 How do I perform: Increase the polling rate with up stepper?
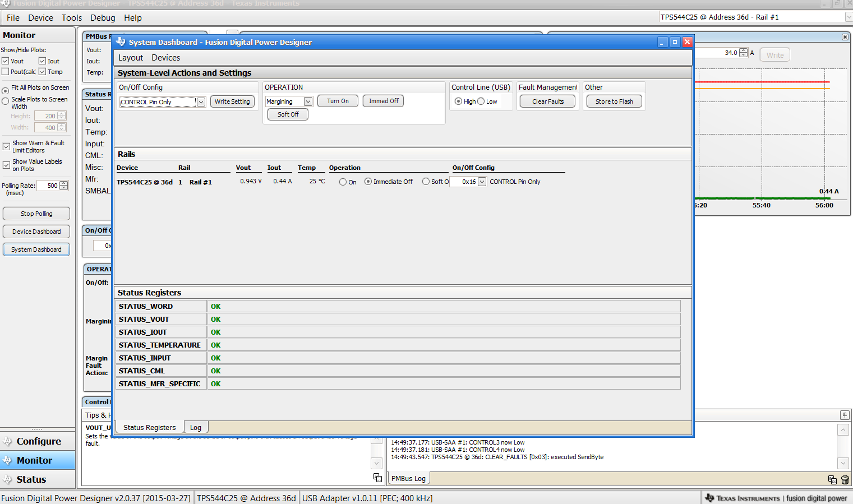click(63, 183)
